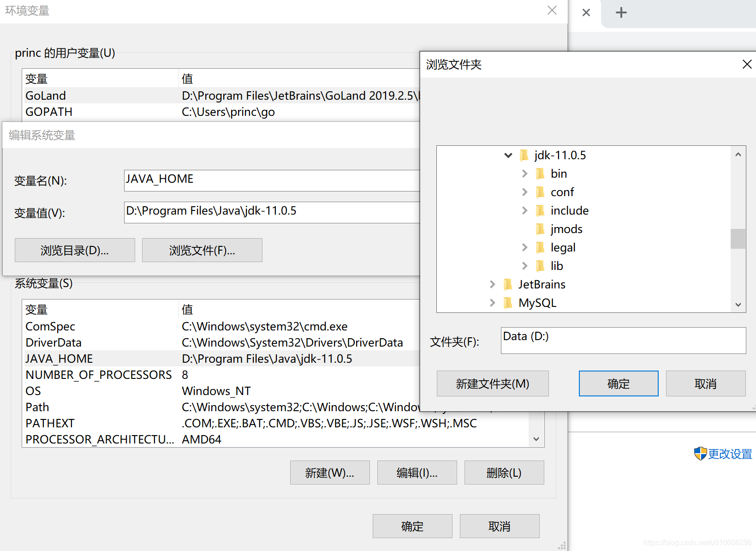The width and height of the screenshot is (756, 551).
Task: Select the bin folder label
Action: [559, 174]
